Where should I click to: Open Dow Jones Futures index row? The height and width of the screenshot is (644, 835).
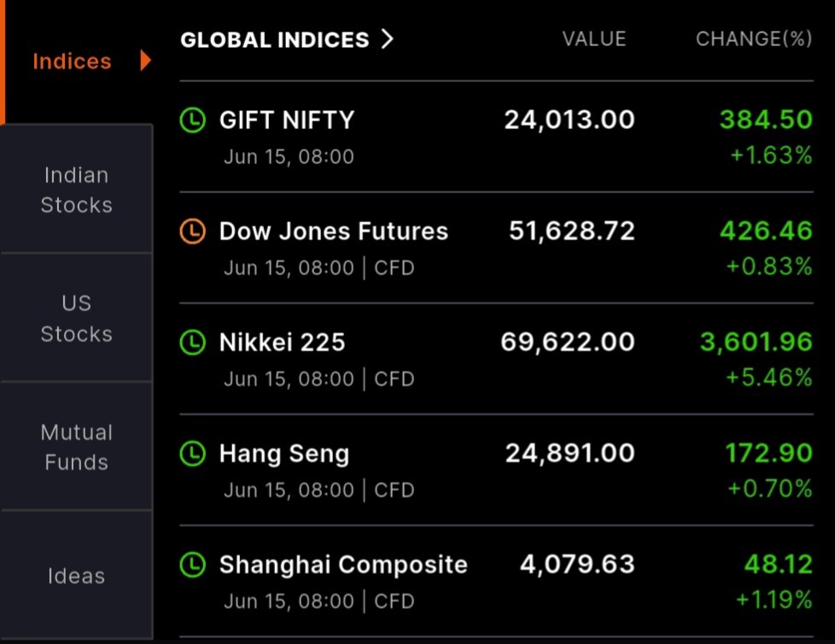(496, 248)
